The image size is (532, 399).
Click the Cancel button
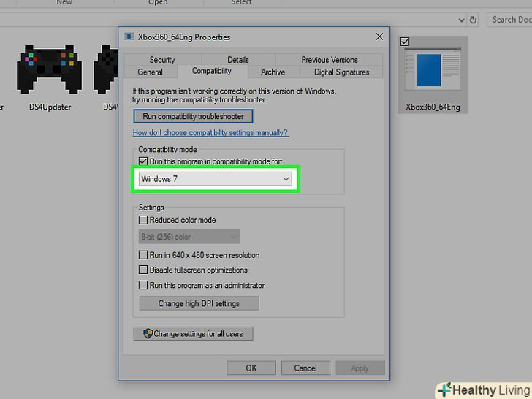tap(305, 368)
